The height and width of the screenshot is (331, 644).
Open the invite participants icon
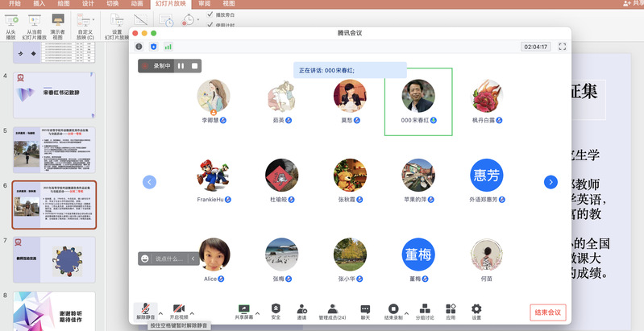pos(302,309)
